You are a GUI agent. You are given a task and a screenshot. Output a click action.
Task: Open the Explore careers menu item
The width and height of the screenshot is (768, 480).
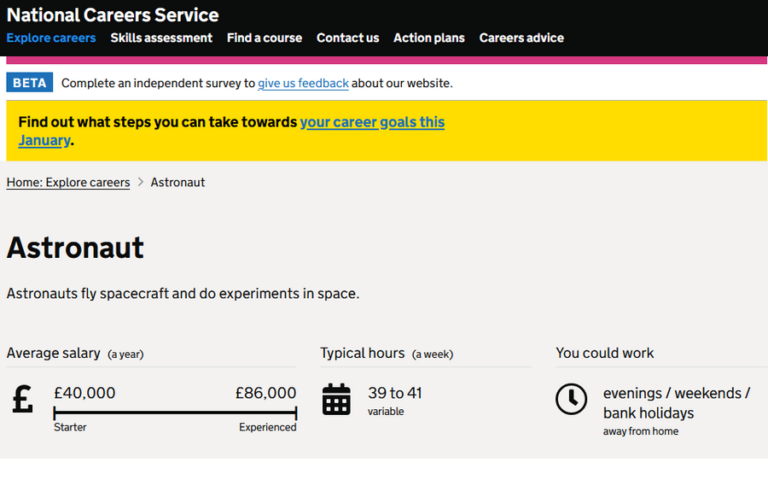point(51,38)
